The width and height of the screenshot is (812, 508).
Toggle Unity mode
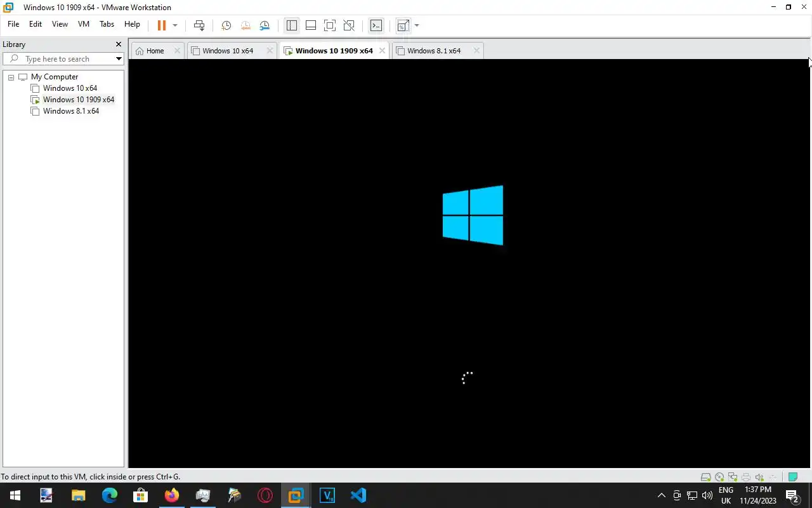(349, 25)
